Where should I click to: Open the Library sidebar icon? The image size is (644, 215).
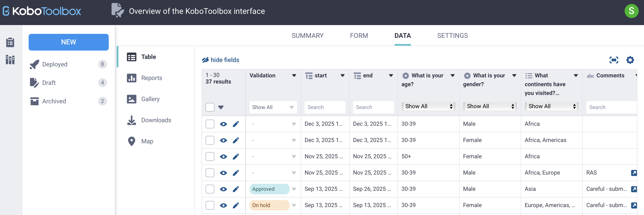(x=10, y=60)
